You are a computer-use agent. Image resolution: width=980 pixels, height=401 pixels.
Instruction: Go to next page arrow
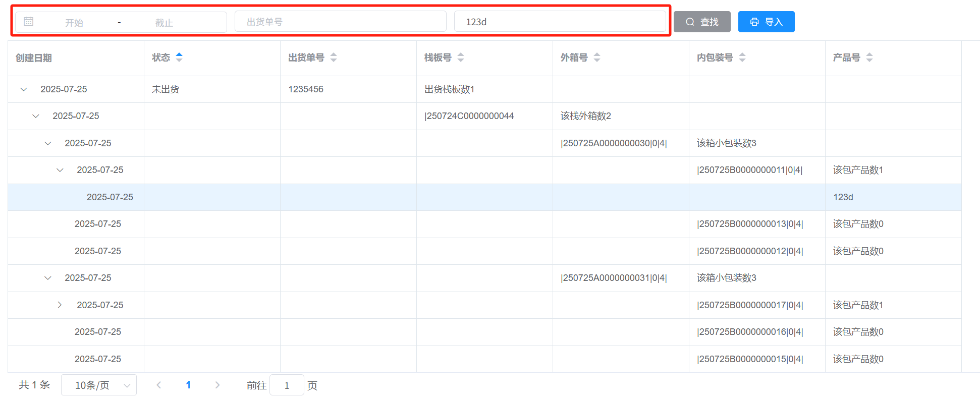tap(217, 385)
